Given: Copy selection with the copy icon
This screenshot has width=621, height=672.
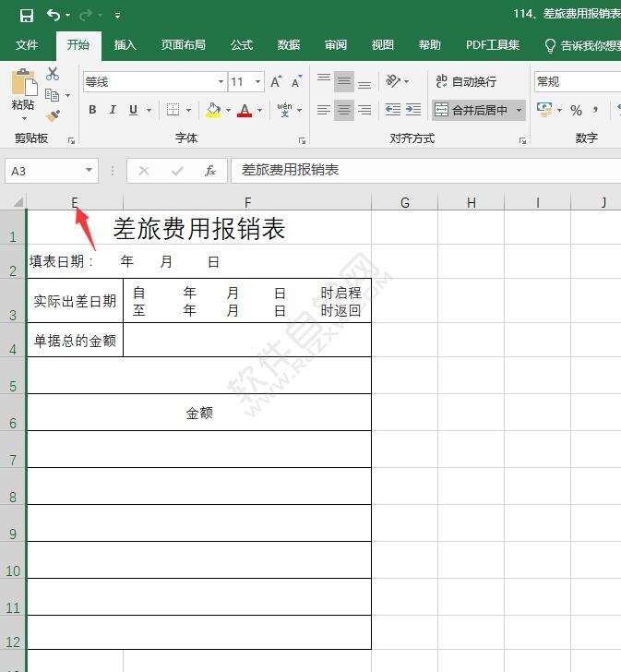Looking at the screenshot, I should (52, 95).
